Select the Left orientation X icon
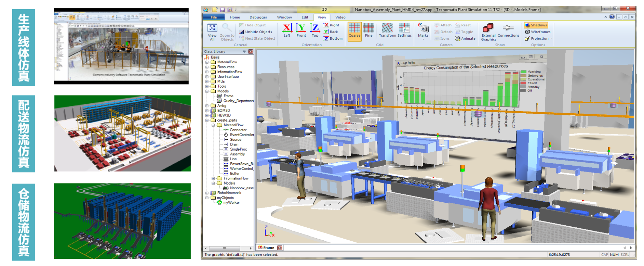Viewport: 644px width, 266px height. [x=287, y=30]
